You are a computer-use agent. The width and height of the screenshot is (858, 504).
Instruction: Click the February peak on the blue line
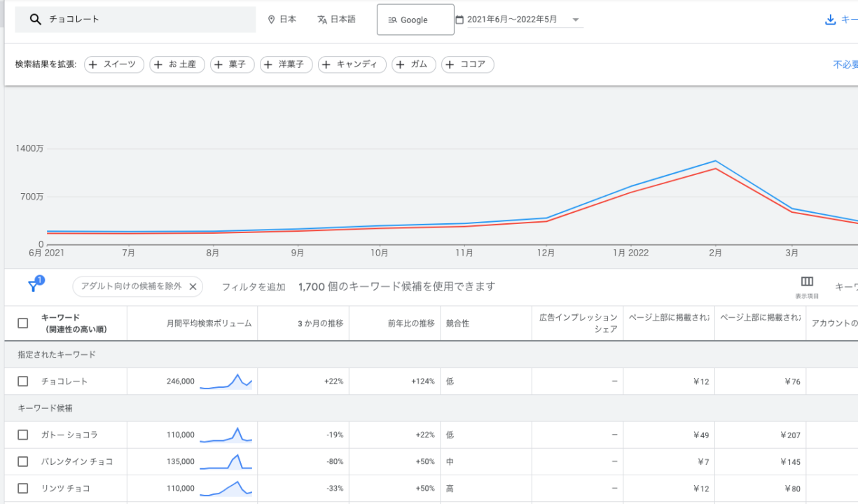(715, 161)
